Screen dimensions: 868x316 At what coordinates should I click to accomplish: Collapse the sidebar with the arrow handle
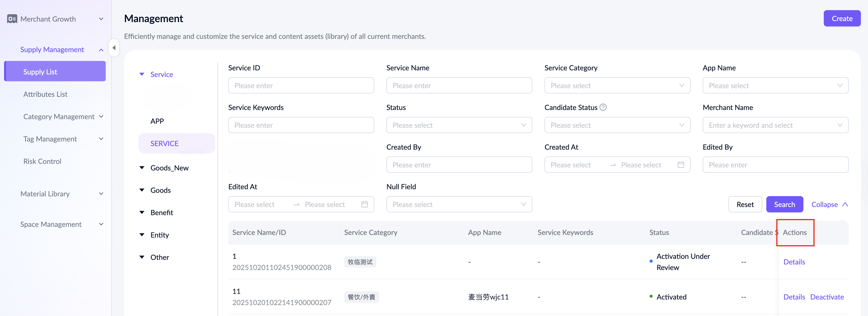point(114,48)
